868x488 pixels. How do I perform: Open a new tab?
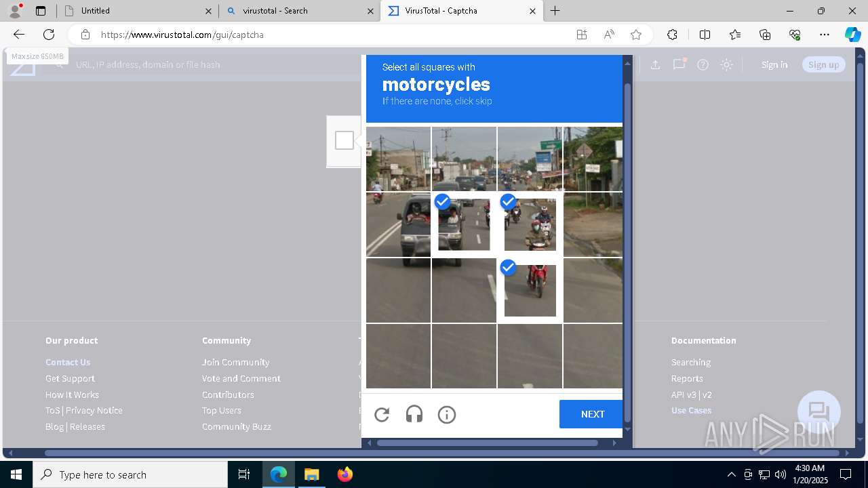tap(555, 11)
